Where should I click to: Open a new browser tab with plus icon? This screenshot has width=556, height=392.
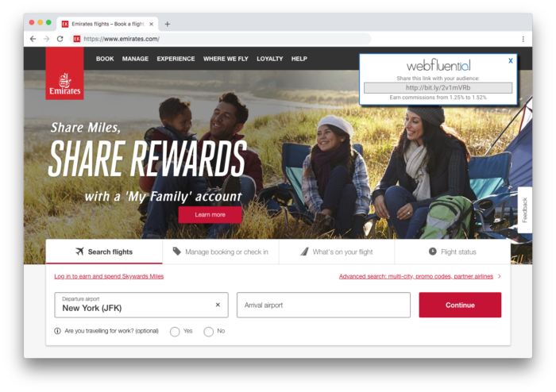(168, 24)
